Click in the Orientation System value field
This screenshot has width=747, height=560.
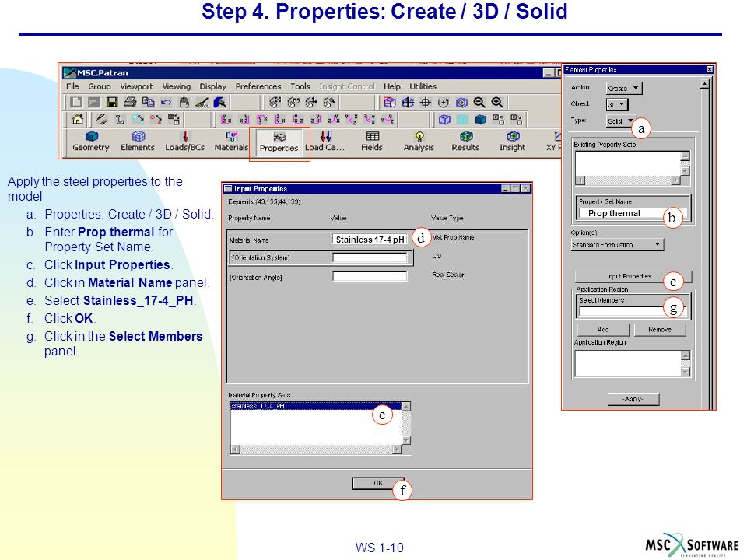370,257
